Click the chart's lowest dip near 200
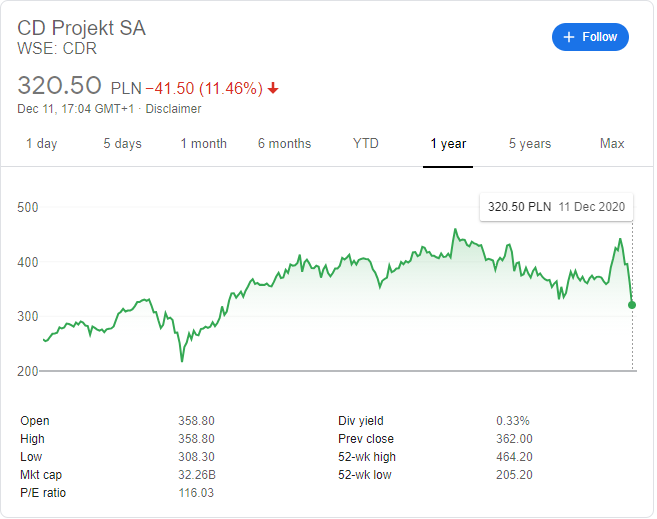 coord(182,361)
